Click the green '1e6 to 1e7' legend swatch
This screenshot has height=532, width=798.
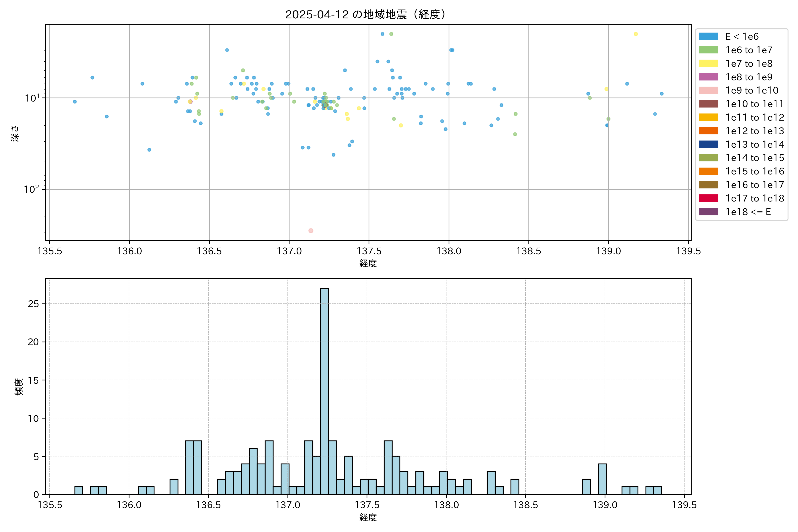pyautogui.click(x=708, y=50)
